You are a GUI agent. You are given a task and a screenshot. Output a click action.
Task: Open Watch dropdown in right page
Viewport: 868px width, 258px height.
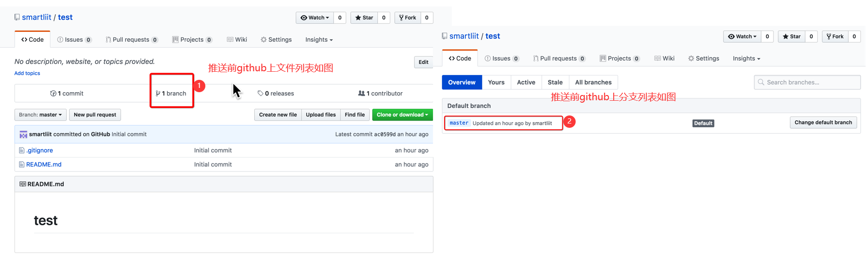(743, 37)
